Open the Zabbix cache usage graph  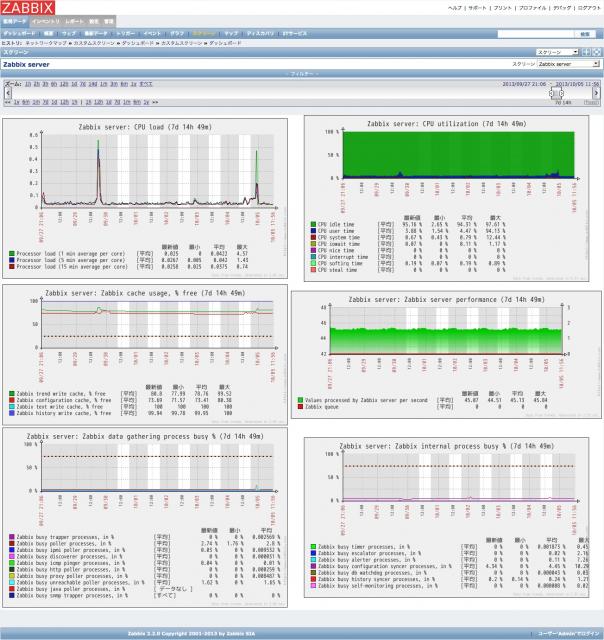145,355
